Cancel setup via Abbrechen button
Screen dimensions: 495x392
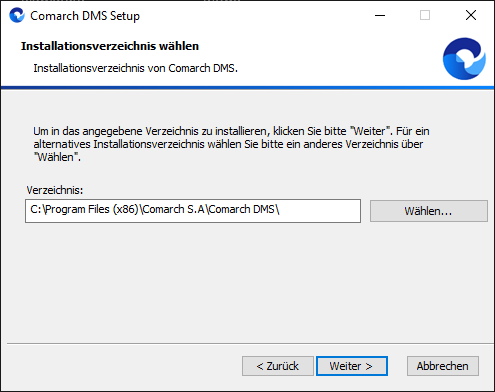click(x=443, y=366)
